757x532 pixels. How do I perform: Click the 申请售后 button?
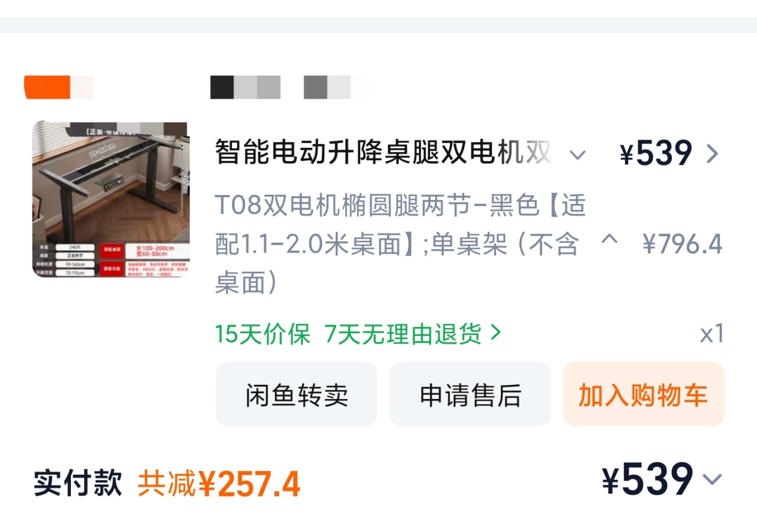pyautogui.click(x=470, y=394)
